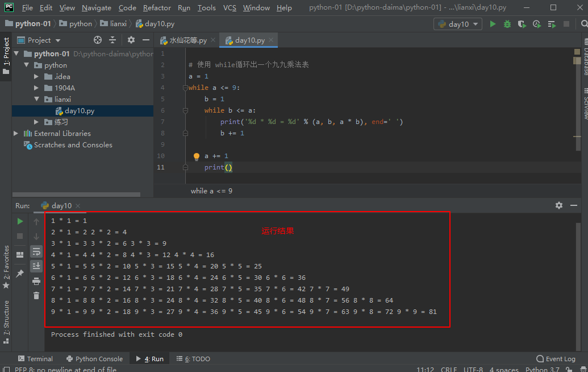Print the console output icon

[x=36, y=281]
